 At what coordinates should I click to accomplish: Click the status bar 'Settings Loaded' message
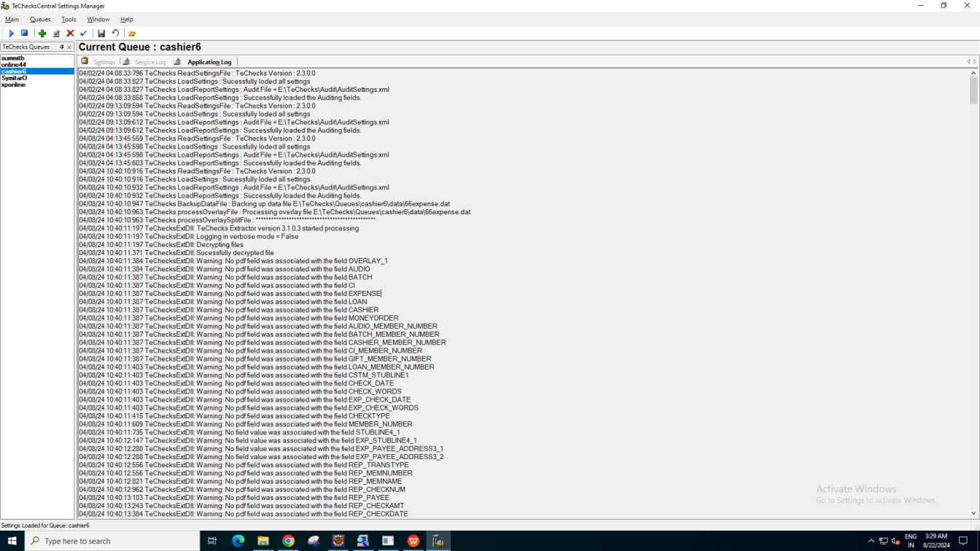click(45, 525)
